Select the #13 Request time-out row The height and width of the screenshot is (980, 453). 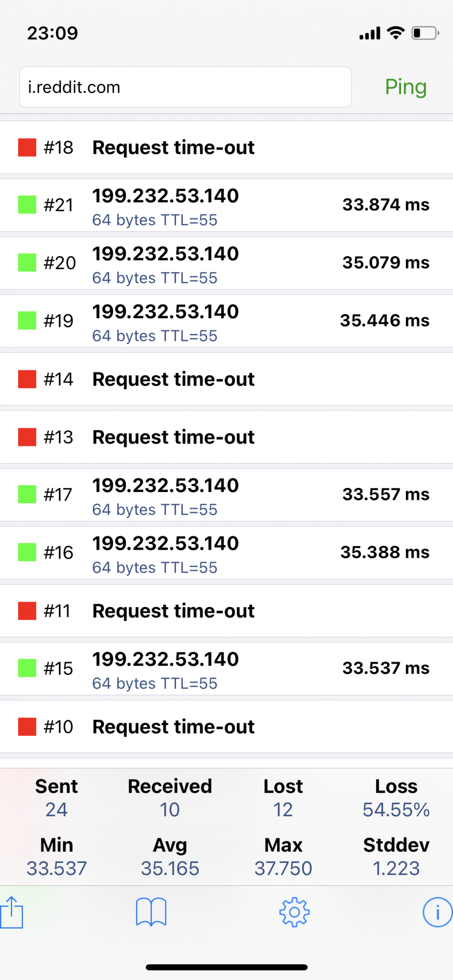pyautogui.click(x=226, y=437)
